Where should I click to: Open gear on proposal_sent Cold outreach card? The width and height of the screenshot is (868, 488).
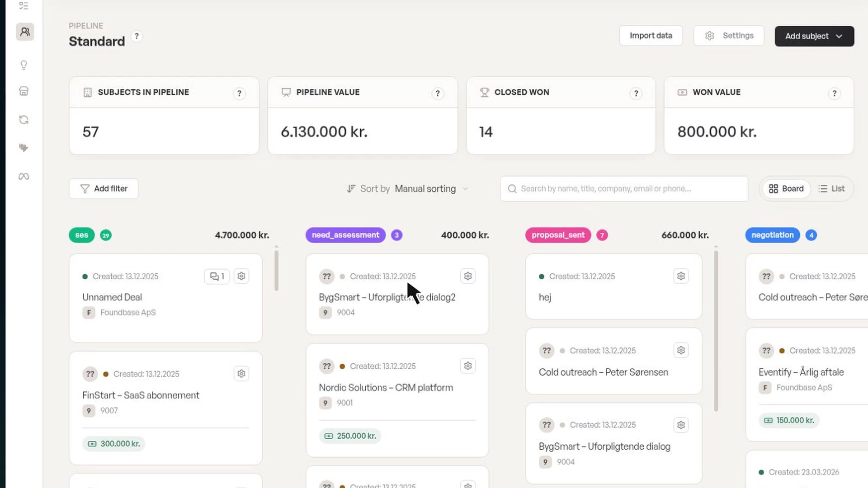681,350
